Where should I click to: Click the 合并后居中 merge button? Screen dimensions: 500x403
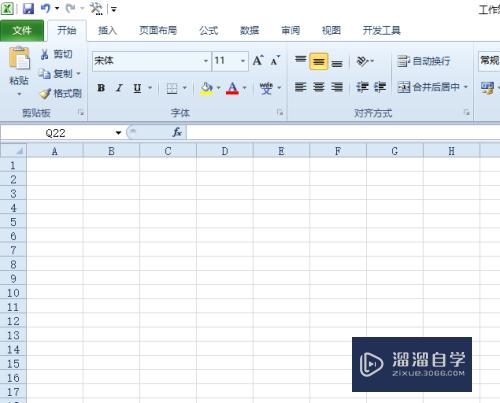point(433,87)
